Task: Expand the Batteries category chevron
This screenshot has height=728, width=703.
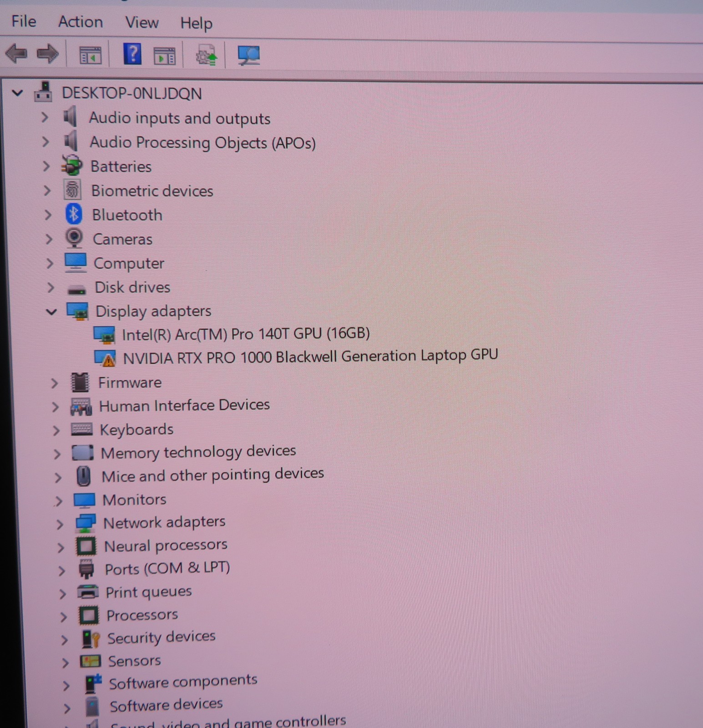Action: click(46, 166)
